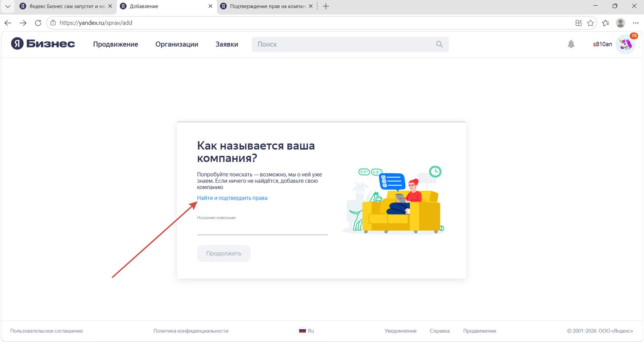The height and width of the screenshot is (342, 644).
Task: Click the search magnifier icon
Action: tap(439, 44)
